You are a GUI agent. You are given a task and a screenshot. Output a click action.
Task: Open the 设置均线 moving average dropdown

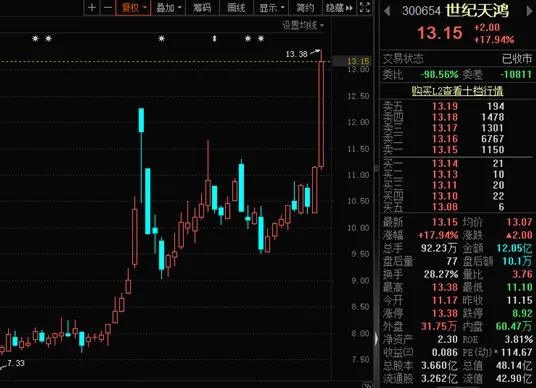[x=303, y=25]
